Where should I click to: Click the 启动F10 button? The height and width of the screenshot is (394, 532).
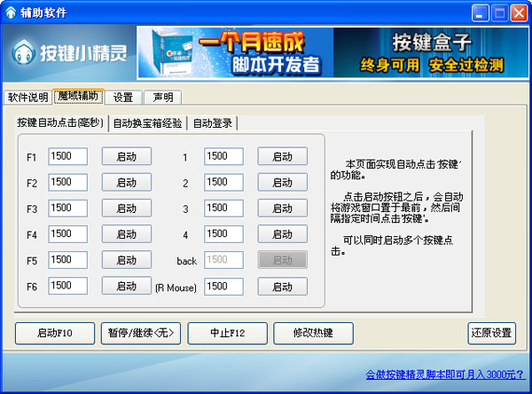click(55, 333)
